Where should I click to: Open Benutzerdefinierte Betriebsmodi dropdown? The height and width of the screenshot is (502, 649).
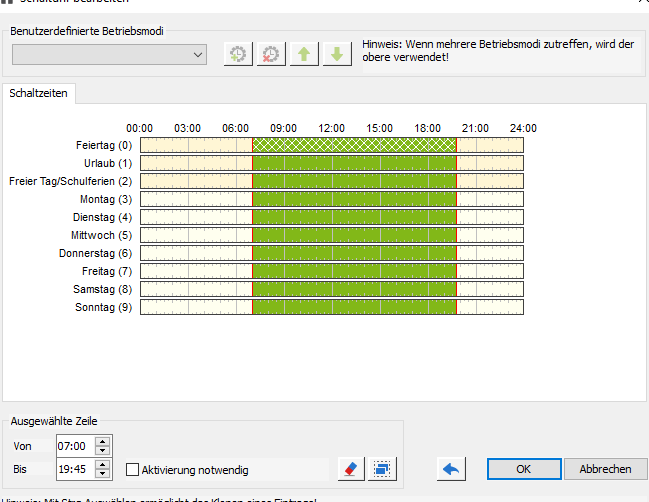(109, 55)
